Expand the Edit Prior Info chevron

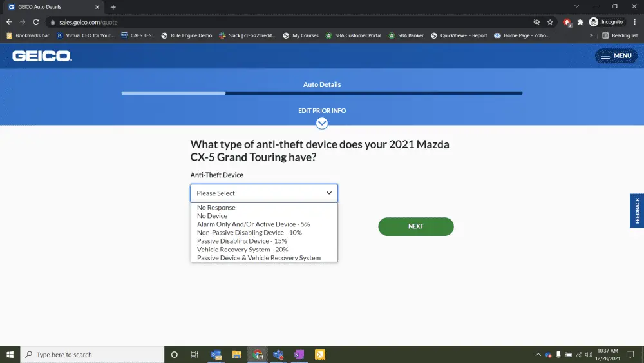(322, 123)
